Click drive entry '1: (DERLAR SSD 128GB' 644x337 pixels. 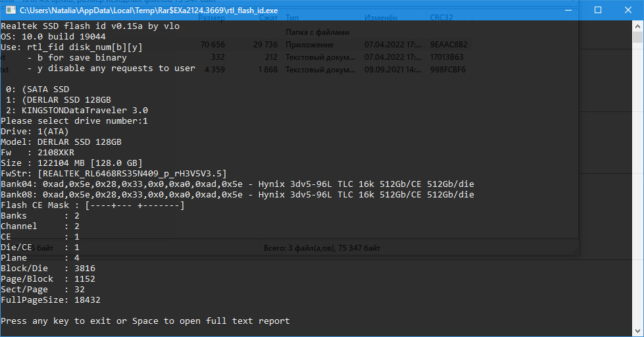[x=59, y=100]
